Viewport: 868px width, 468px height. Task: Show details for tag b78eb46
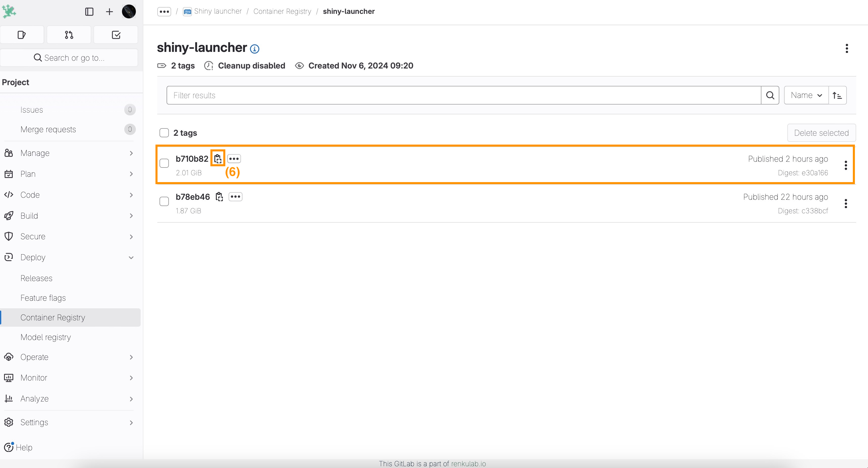click(236, 197)
